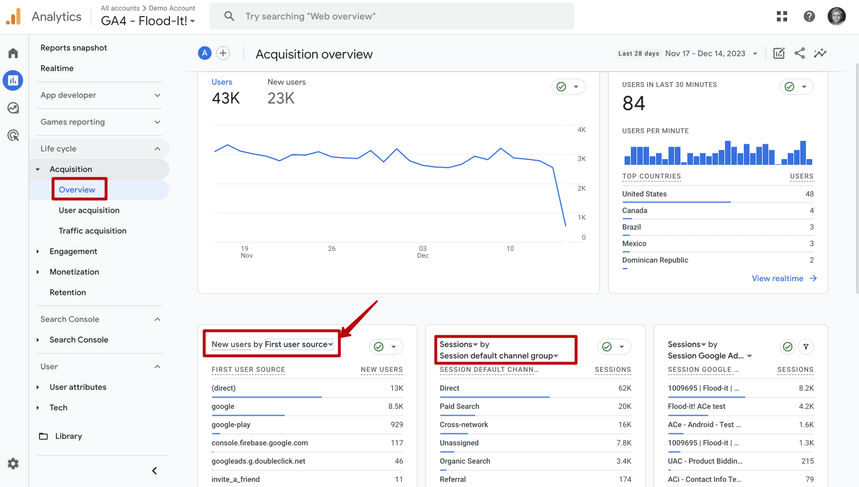Open User acquisition report

tap(89, 210)
